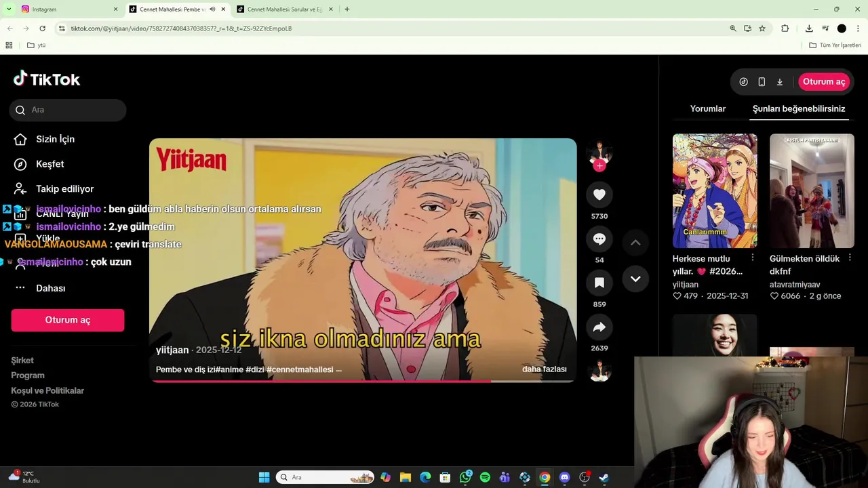Click the download desktop app icon in TikTok header
This screenshot has width=868, height=488.
point(780,82)
